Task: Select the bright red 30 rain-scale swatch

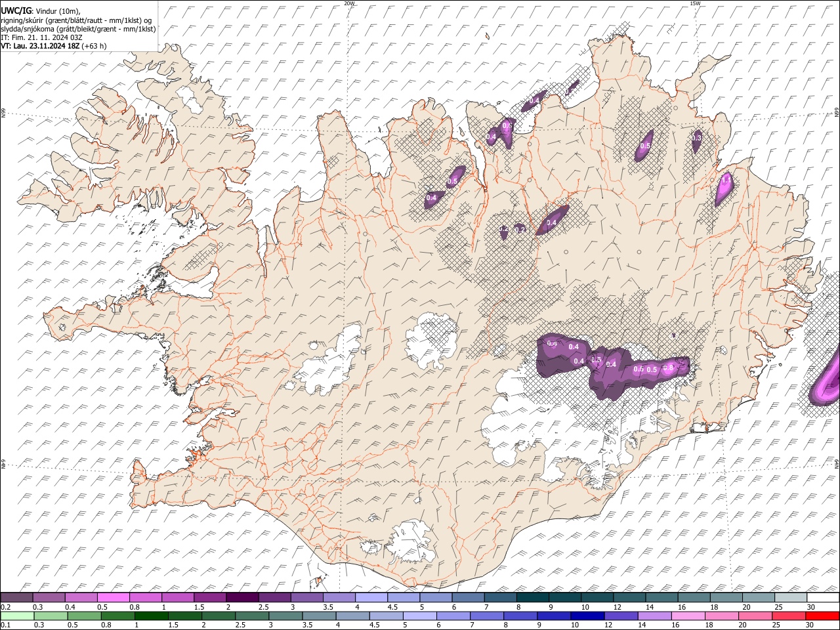Action: [x=822, y=616]
